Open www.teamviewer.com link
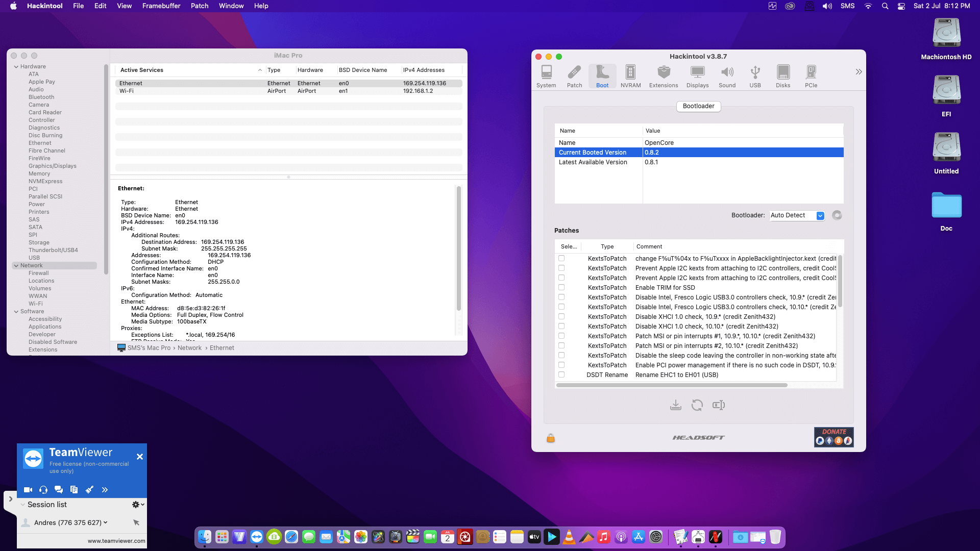Image resolution: width=980 pixels, height=551 pixels. pos(116,541)
